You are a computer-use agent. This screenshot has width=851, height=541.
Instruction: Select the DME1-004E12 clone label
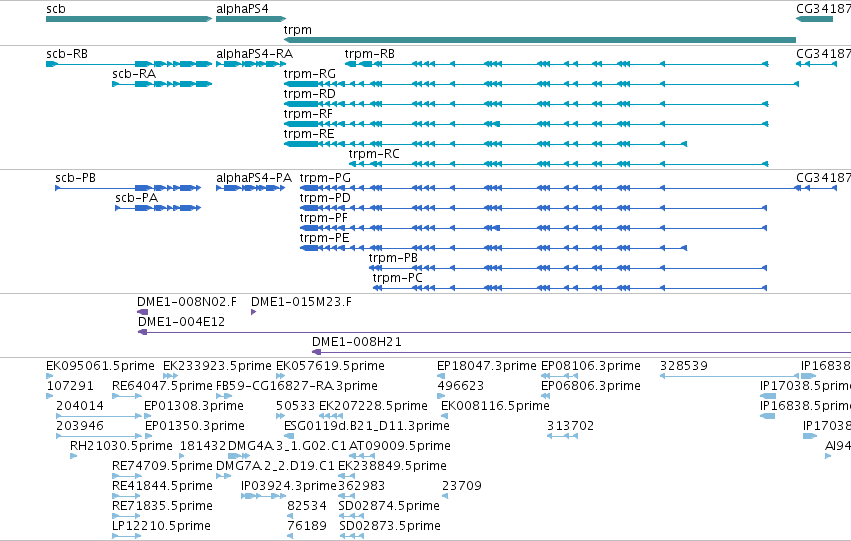(x=181, y=322)
